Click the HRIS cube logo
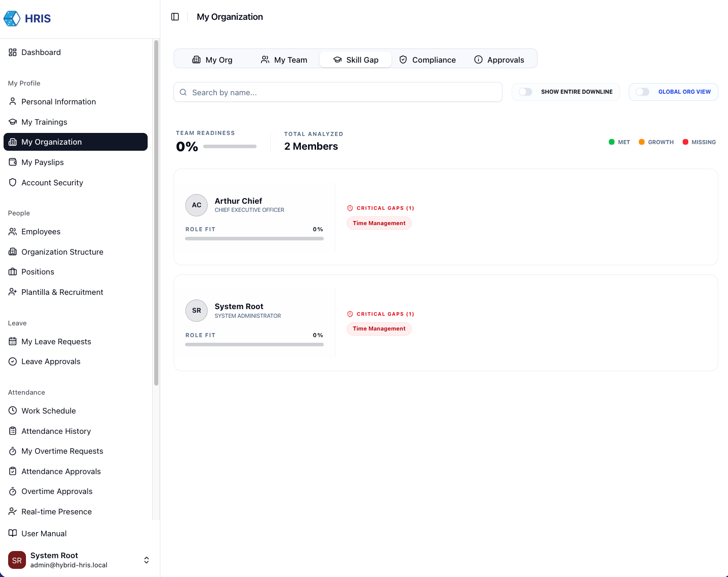 12,19
